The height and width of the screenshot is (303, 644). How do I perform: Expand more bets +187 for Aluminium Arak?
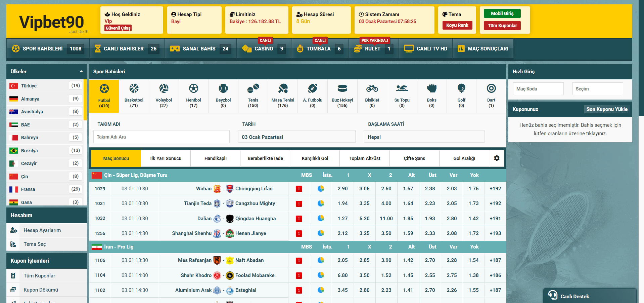(495, 290)
